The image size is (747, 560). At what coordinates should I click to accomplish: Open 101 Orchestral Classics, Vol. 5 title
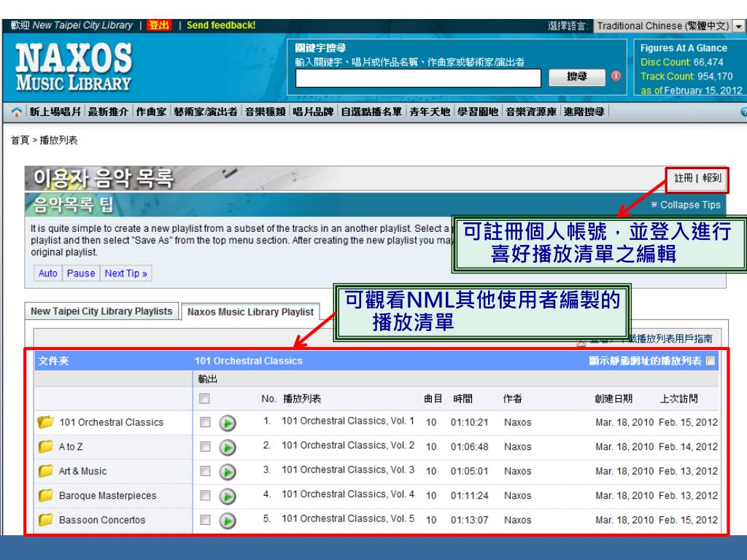(x=348, y=518)
